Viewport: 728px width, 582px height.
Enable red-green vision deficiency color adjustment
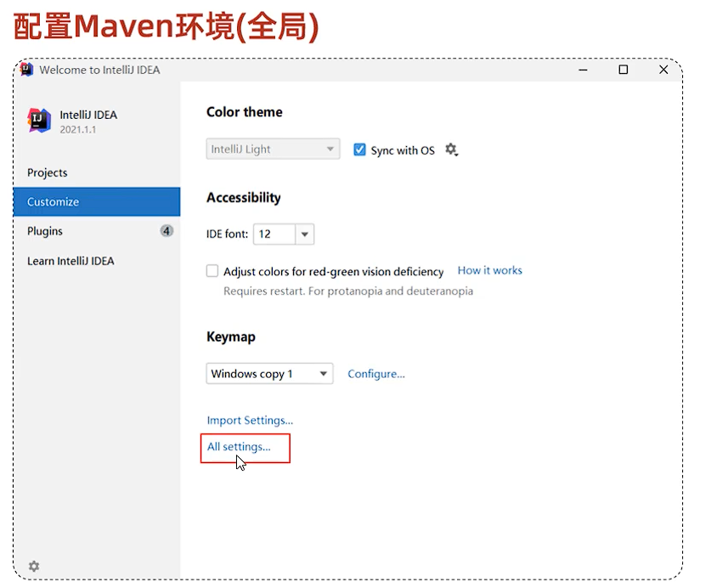point(212,271)
